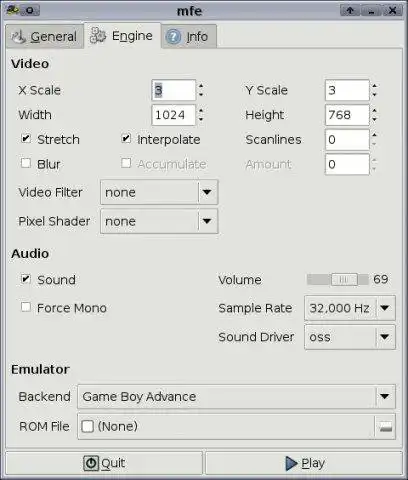Click the Height value field
408x480 pixels.
coord(347,115)
